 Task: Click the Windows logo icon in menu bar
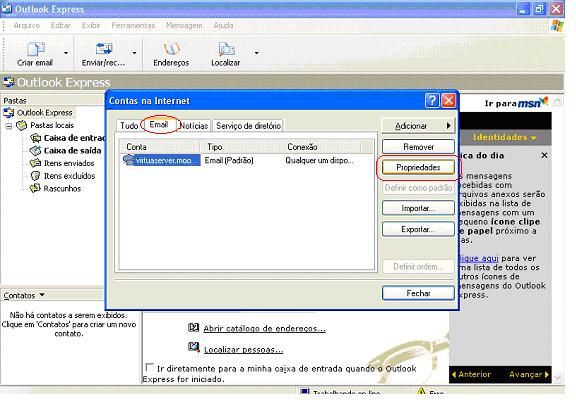(x=557, y=25)
